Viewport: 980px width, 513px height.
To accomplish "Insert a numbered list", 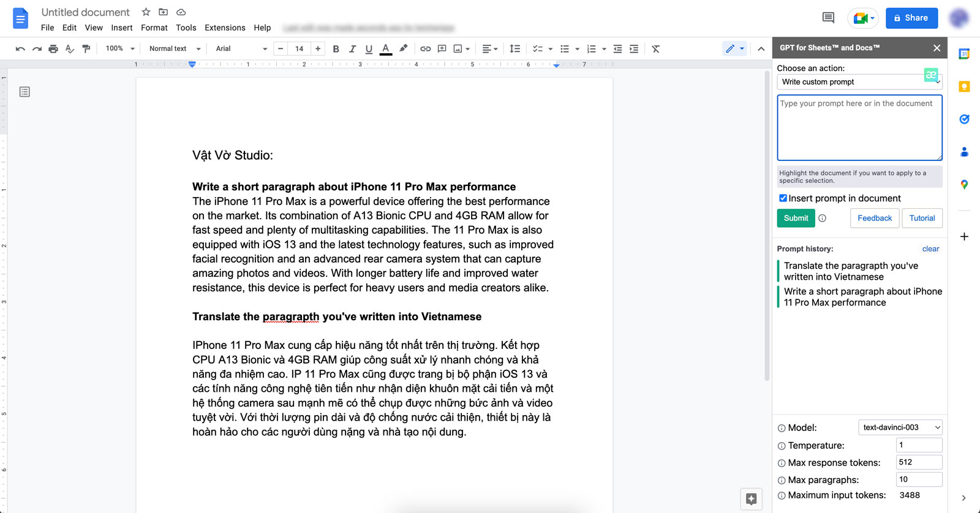I will [591, 49].
